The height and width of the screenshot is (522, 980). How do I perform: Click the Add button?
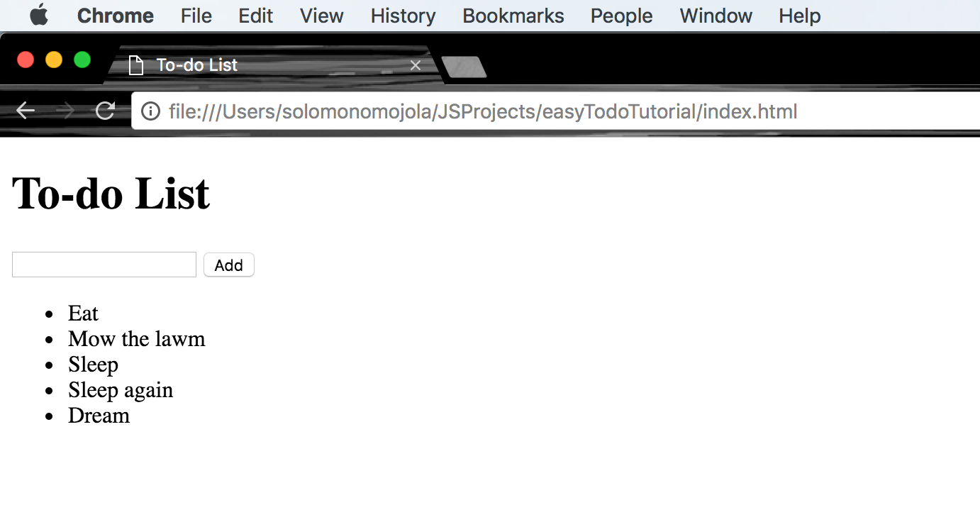228,265
